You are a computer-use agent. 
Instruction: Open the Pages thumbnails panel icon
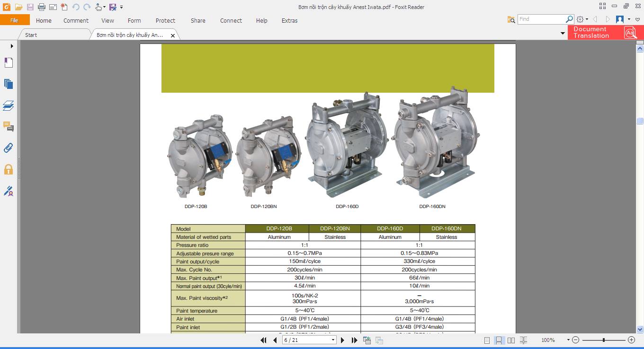(x=9, y=84)
